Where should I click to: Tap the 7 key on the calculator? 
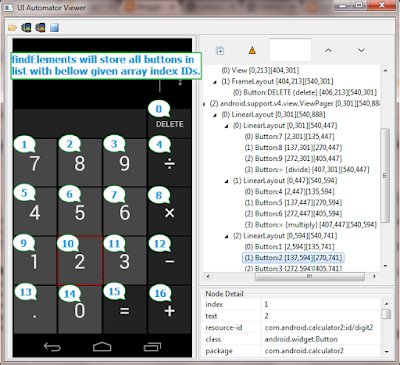coord(35,162)
